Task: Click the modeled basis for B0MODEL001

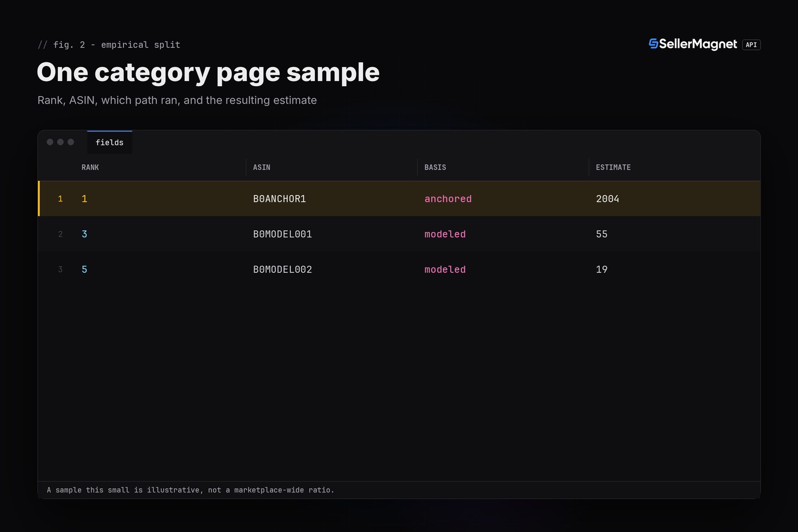Action: pos(445,234)
